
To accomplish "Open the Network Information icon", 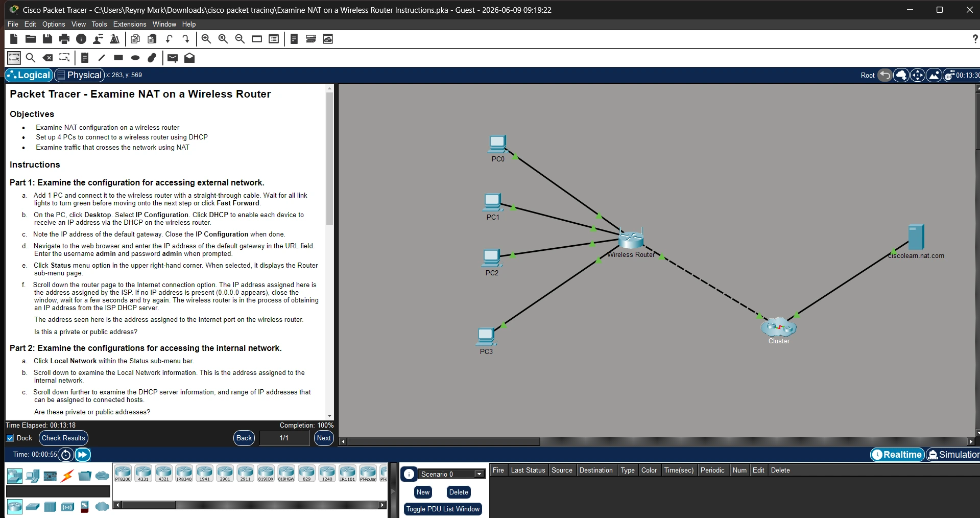I will 81,39.
